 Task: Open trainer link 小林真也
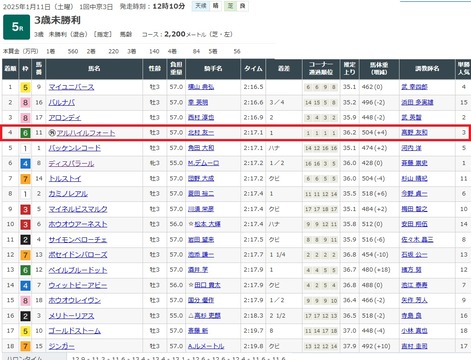click(414, 331)
